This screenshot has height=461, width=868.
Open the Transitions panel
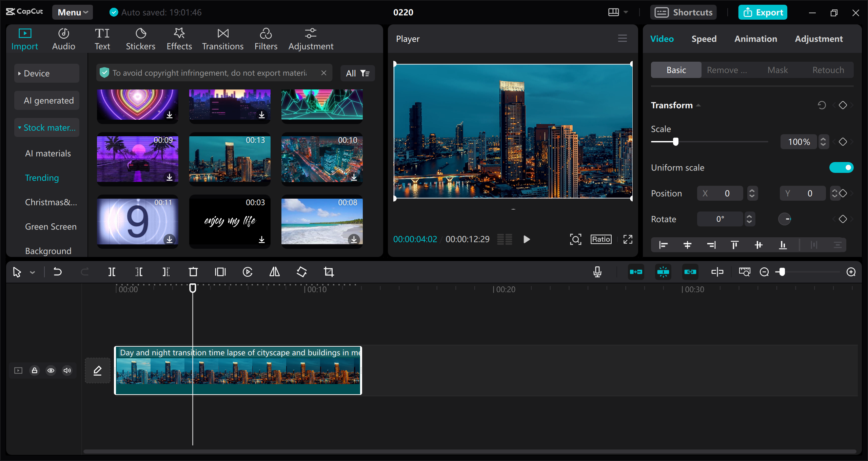tap(222, 38)
